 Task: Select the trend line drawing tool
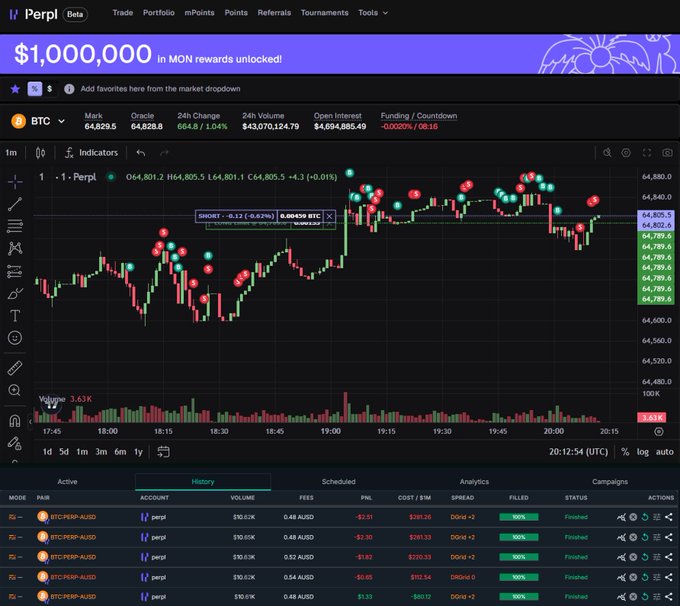(x=15, y=204)
